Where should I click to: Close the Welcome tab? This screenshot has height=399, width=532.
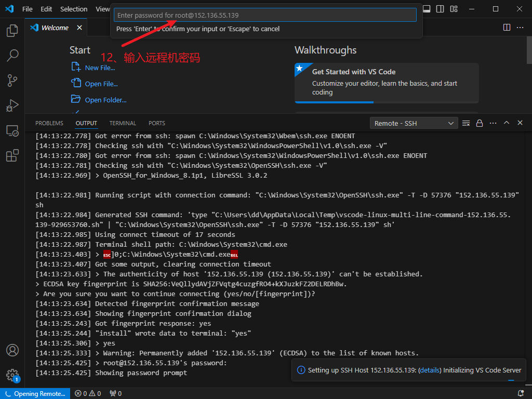79,28
